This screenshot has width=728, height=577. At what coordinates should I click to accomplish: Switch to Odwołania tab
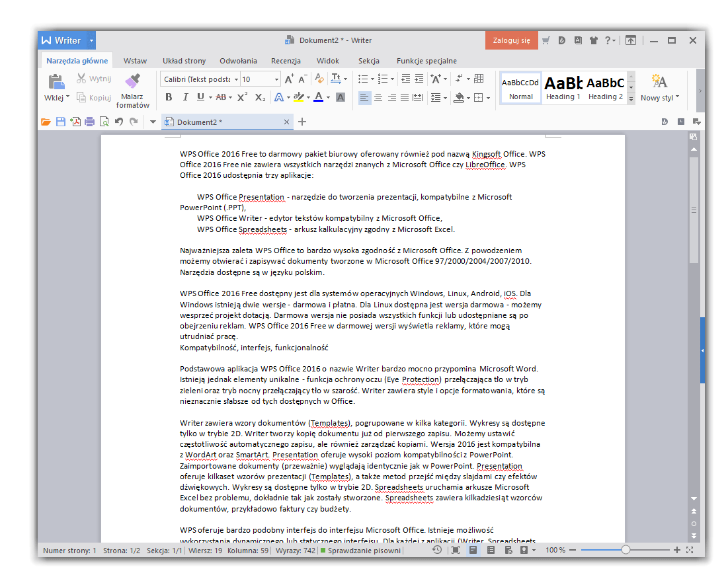(238, 61)
